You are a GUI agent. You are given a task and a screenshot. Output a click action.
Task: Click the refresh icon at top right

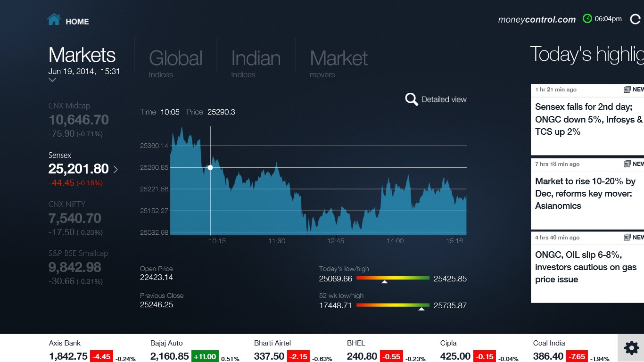pyautogui.click(x=635, y=19)
